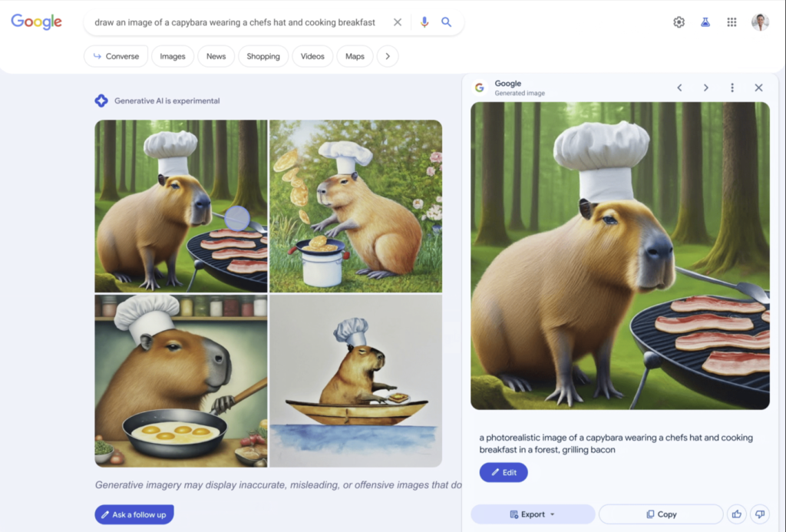The width and height of the screenshot is (786, 532).
Task: Open Quick Settings gear icon
Action: [x=679, y=22]
